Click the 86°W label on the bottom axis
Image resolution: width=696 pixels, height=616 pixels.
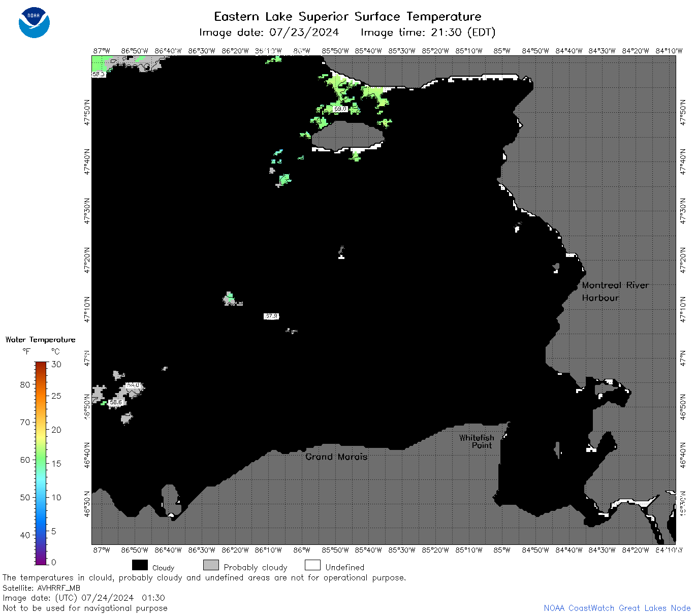(302, 550)
